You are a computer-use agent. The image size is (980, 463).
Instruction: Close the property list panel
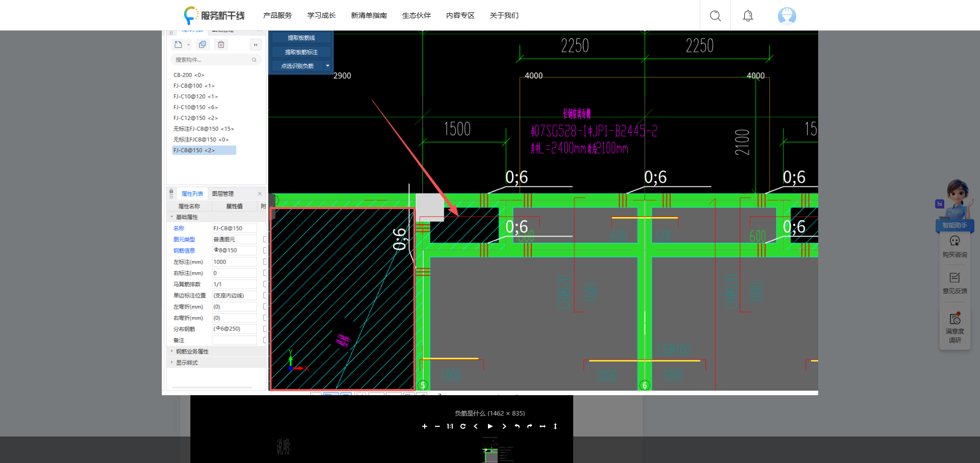click(260, 194)
